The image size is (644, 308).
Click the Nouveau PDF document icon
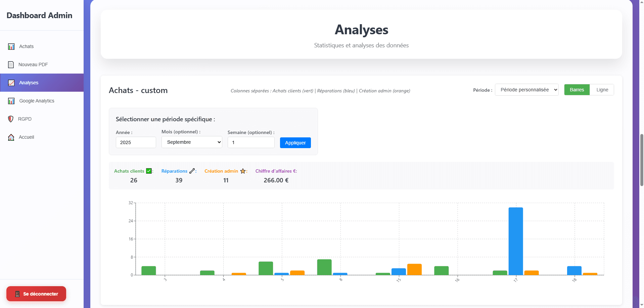pos(11,64)
